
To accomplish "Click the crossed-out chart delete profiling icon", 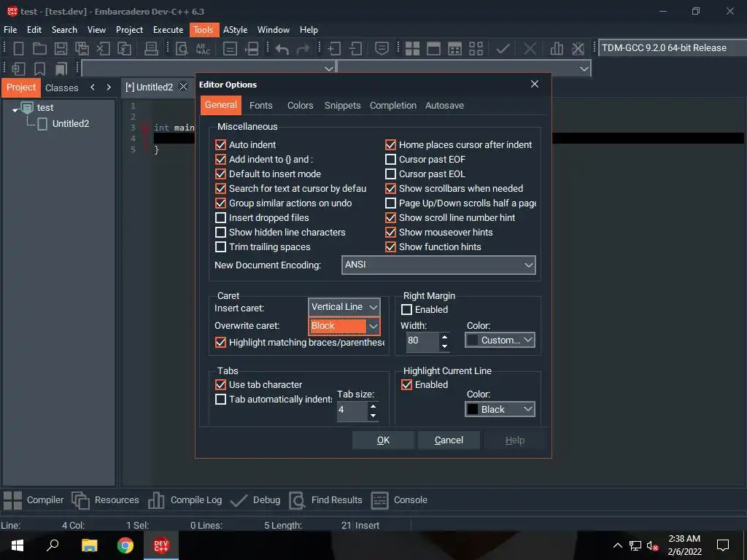I will coord(578,49).
